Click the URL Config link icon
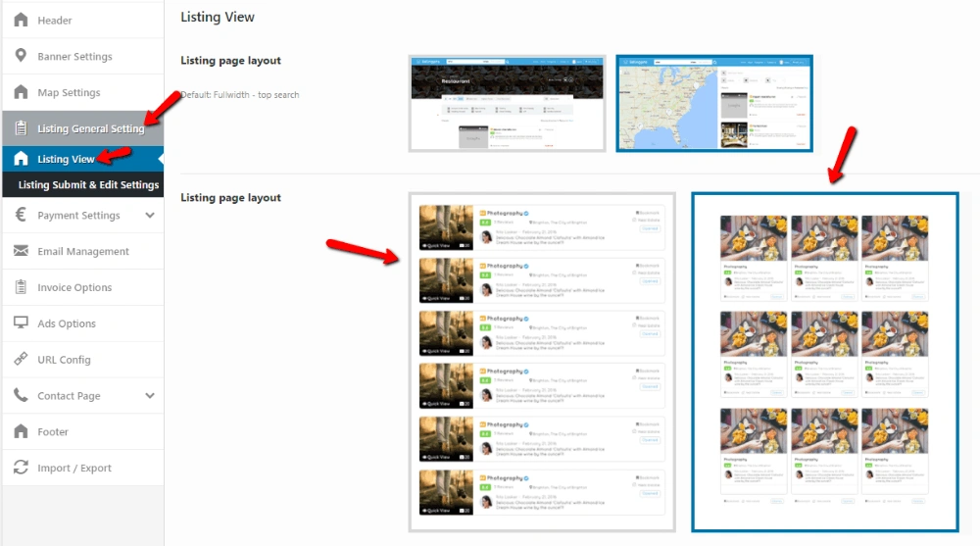The image size is (980, 546). pos(21,360)
